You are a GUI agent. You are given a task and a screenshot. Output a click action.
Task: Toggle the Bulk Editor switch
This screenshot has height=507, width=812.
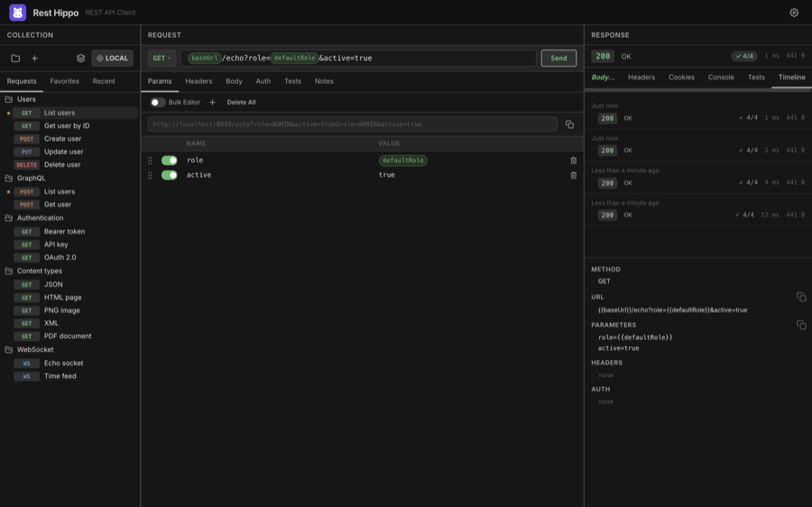(158, 103)
